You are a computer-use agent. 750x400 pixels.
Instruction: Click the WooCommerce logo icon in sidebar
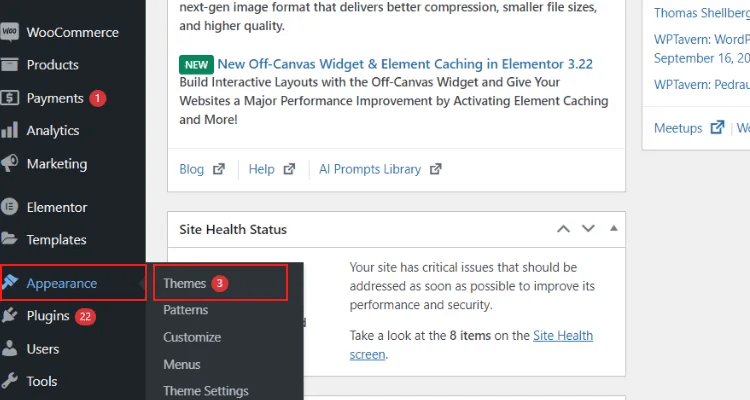[x=9, y=32]
